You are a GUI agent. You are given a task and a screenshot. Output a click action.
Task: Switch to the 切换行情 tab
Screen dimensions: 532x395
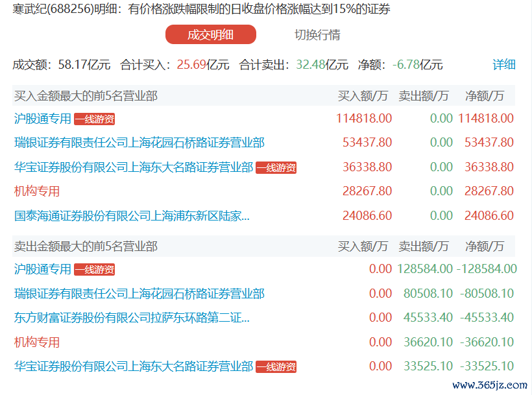coord(317,34)
